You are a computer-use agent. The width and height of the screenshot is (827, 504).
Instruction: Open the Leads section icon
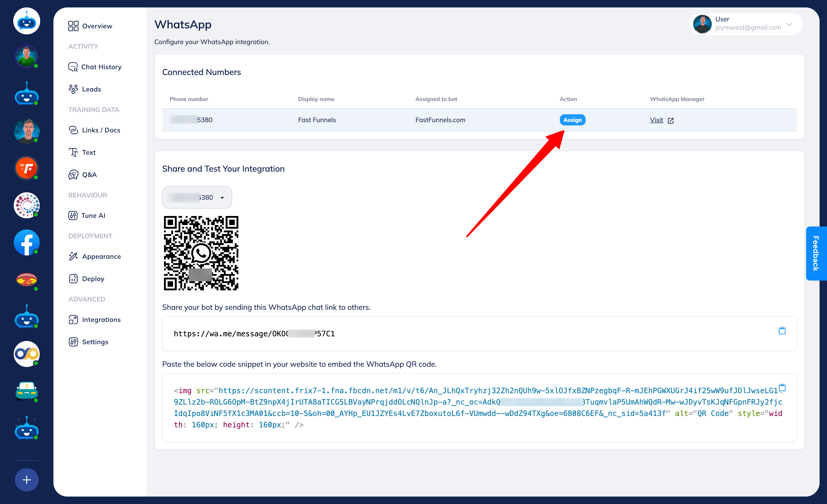(73, 89)
